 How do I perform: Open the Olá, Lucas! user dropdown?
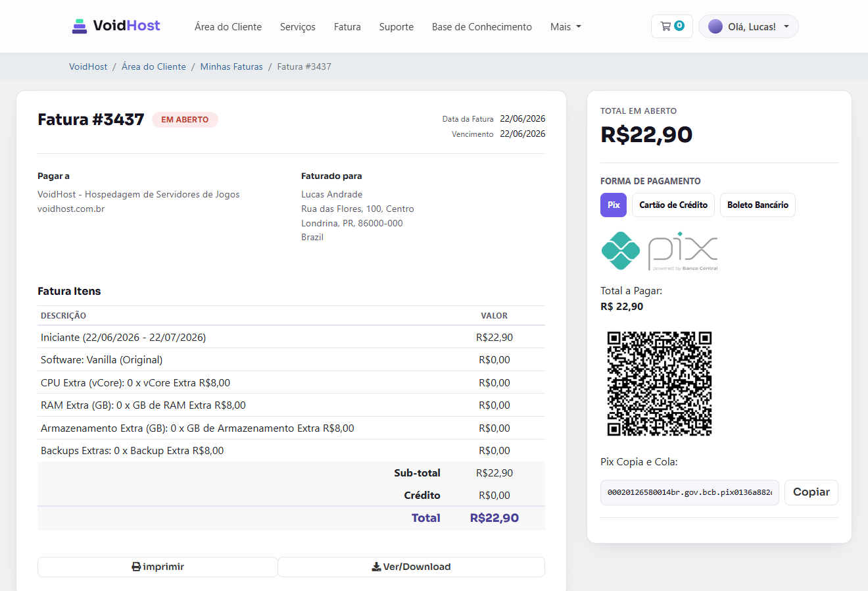pyautogui.click(x=748, y=26)
